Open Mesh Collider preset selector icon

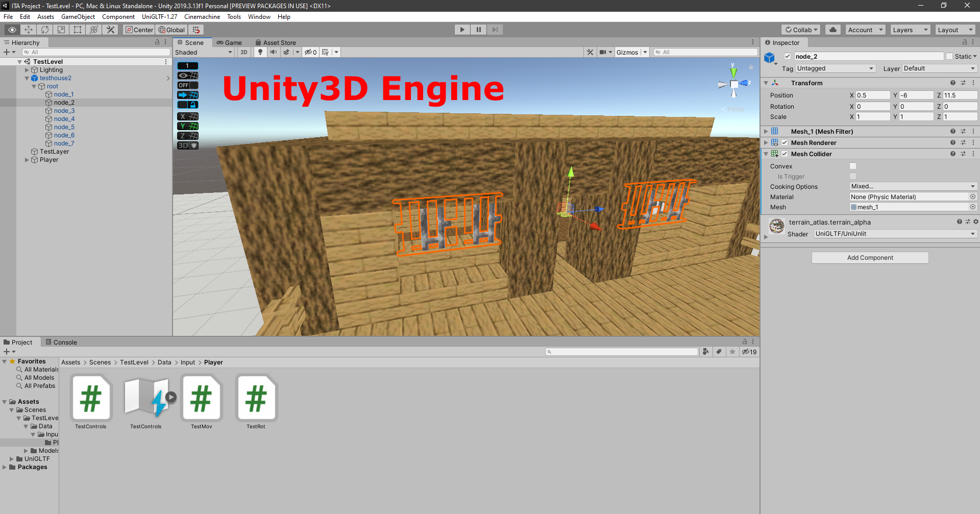coord(963,154)
